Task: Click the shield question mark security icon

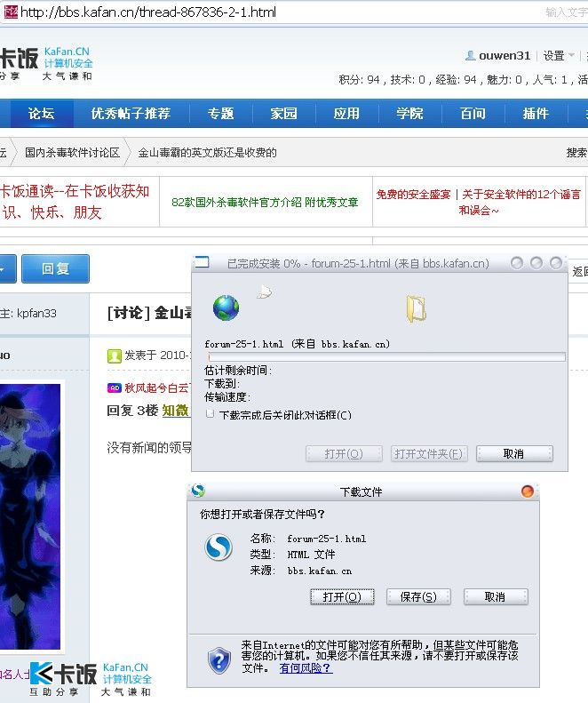Action: tap(219, 660)
